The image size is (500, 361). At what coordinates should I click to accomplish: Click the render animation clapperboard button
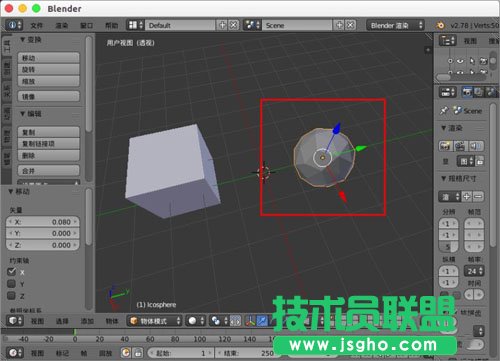460,146
